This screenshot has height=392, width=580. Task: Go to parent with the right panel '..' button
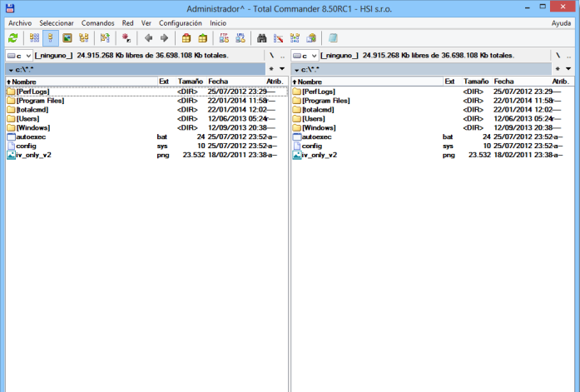(x=569, y=56)
